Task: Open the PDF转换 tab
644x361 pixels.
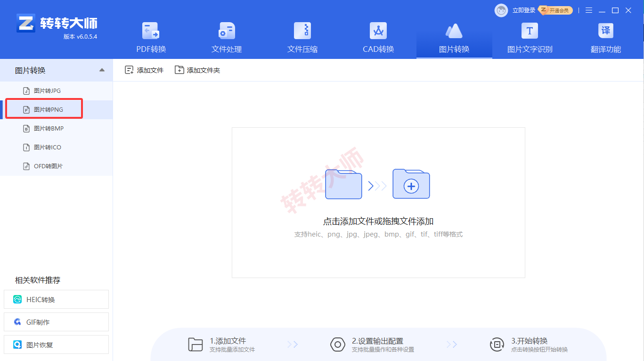Action: pos(151,39)
